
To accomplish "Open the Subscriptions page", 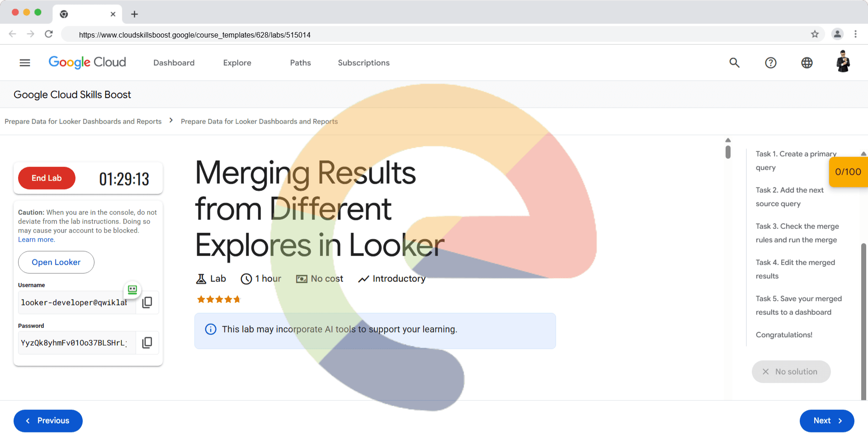I will [x=363, y=63].
